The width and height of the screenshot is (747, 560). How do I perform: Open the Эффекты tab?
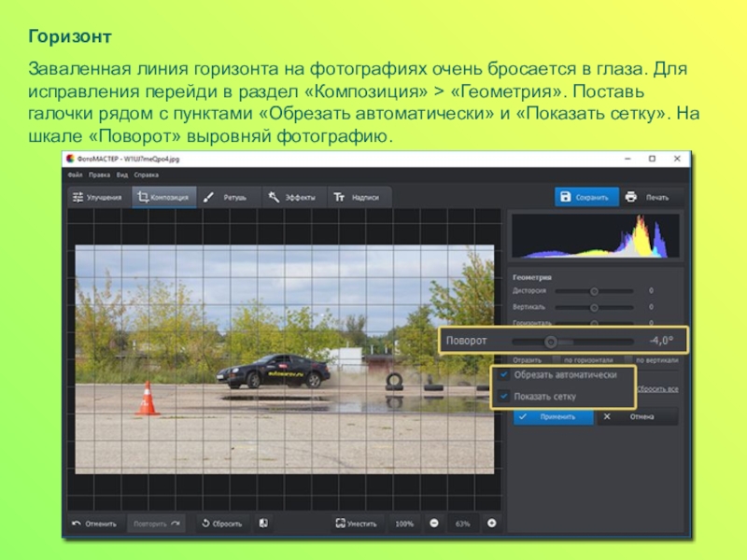point(294,197)
